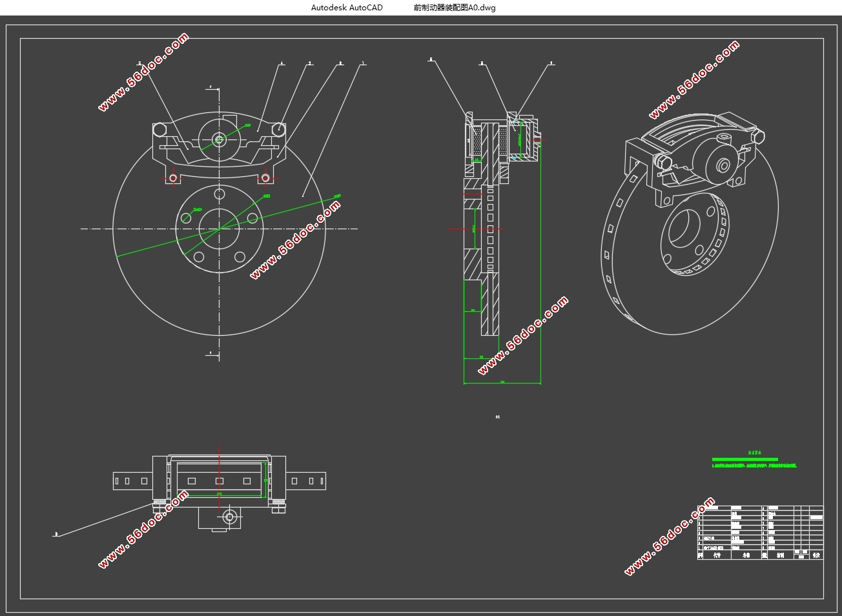Click the Autodesk AutoCAD title text
Screen dimensions: 842x616
click(x=347, y=8)
